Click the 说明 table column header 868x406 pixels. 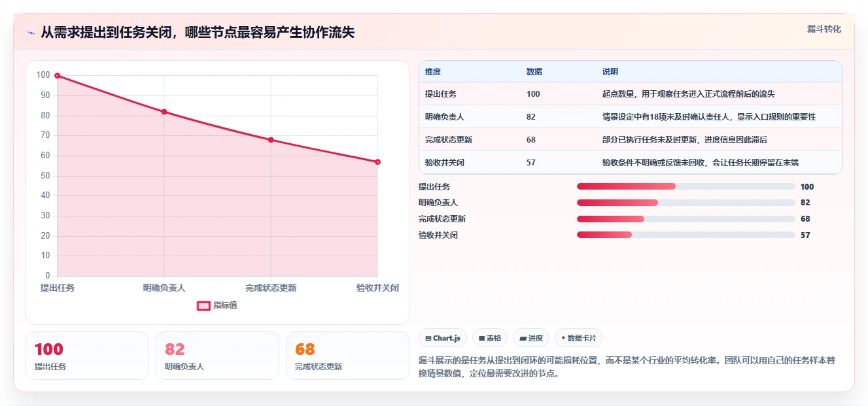point(610,72)
